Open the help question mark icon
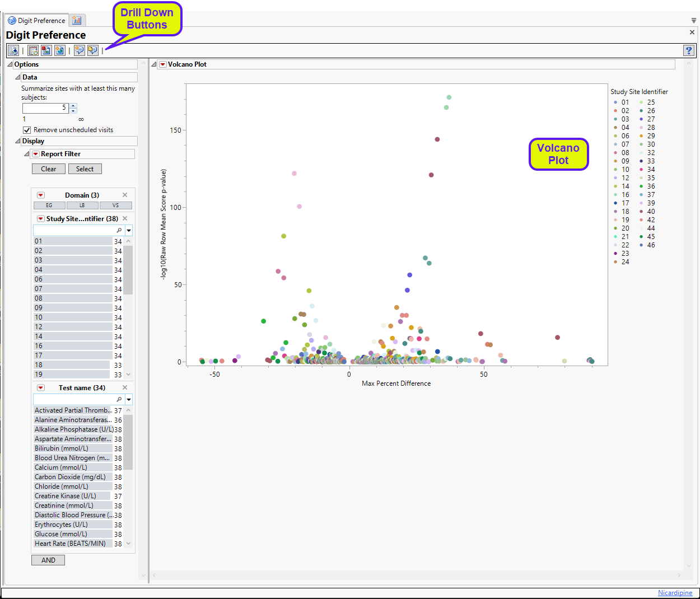 689,50
